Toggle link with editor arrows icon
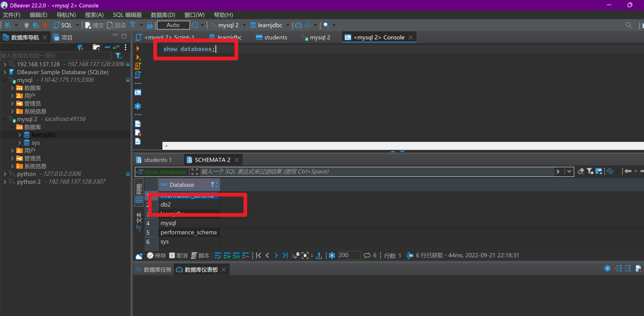 point(116,47)
